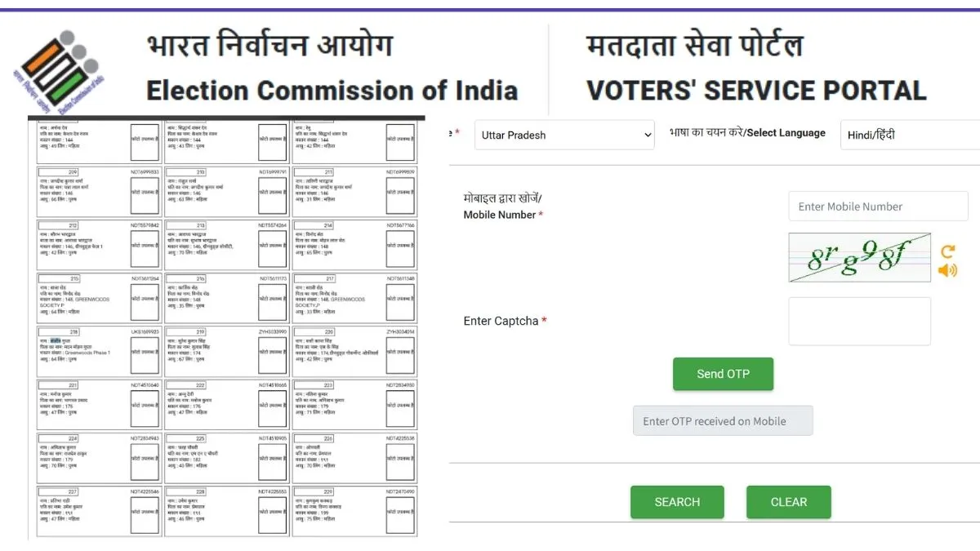The width and height of the screenshot is (980, 551).
Task: Click photo box of voter entry 209
Action: [145, 193]
